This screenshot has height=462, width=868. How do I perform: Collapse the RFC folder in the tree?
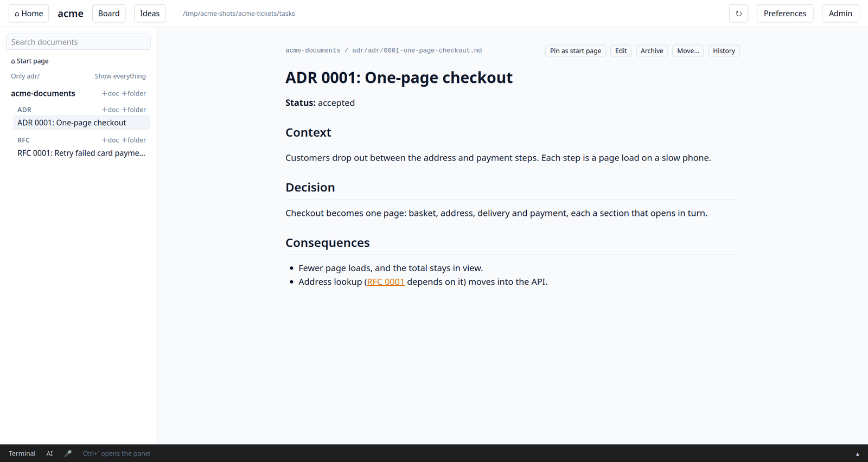24,140
